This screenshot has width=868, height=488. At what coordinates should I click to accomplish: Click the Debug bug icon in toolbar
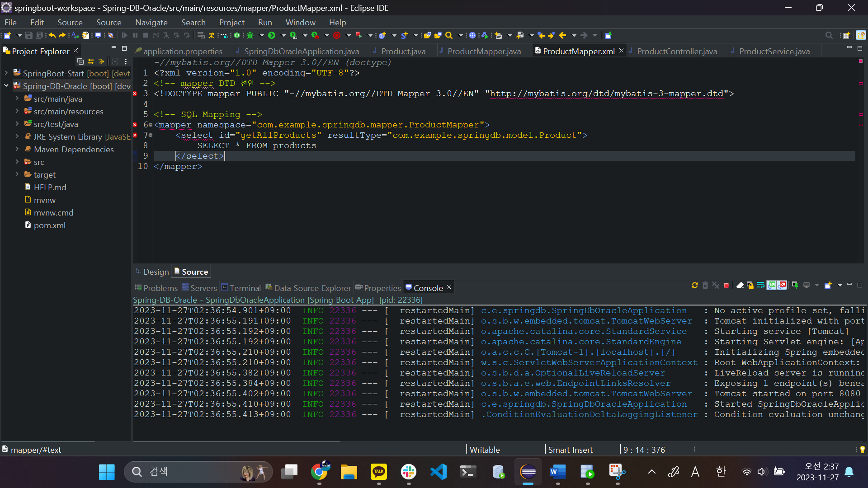[250, 35]
